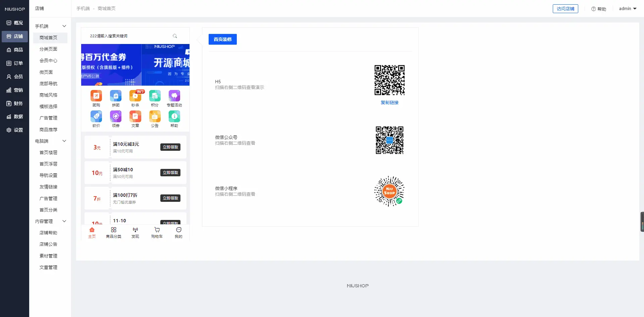Screen dimensions: 644x317
Task: Click the 领券 coupon icon
Action: 116,117
